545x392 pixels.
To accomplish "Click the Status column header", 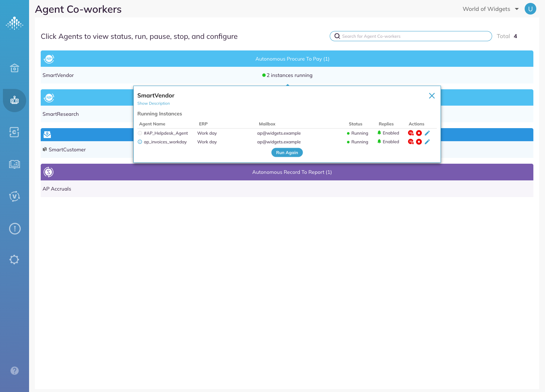I will pyautogui.click(x=355, y=124).
